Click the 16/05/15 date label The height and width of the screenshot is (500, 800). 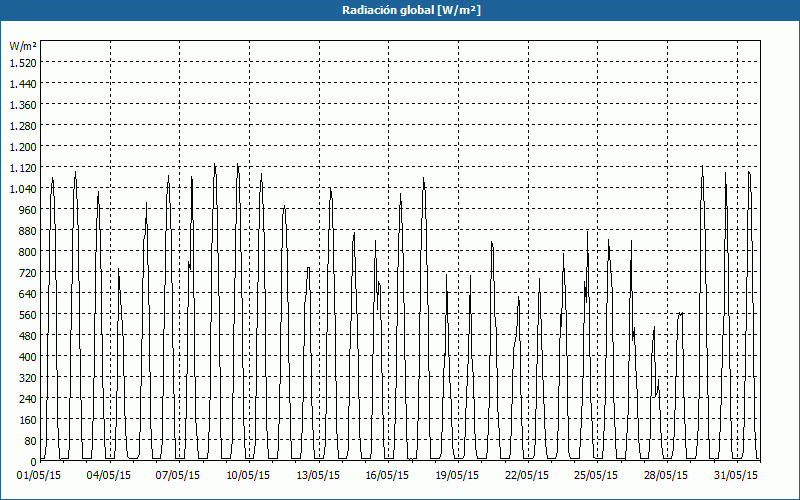[388, 475]
